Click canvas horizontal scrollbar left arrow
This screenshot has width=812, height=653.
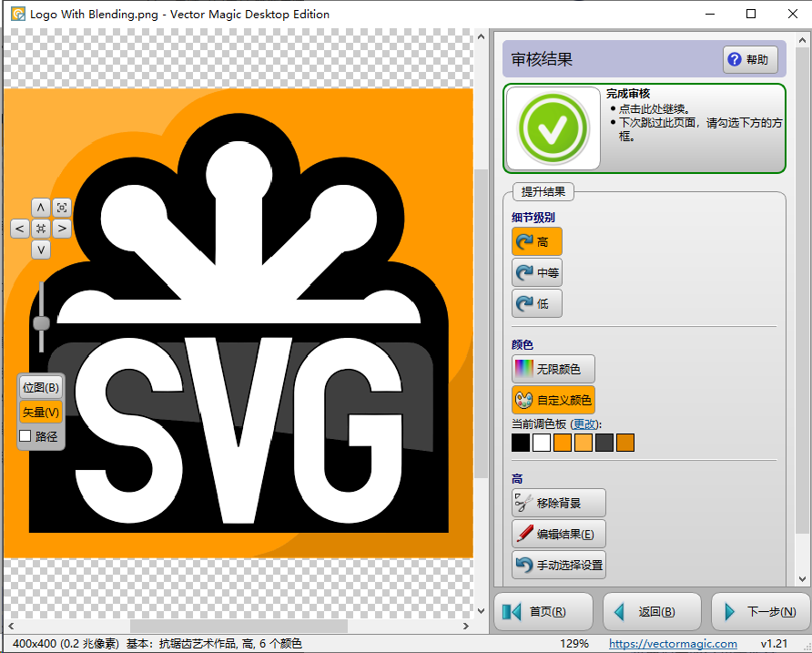[11, 626]
